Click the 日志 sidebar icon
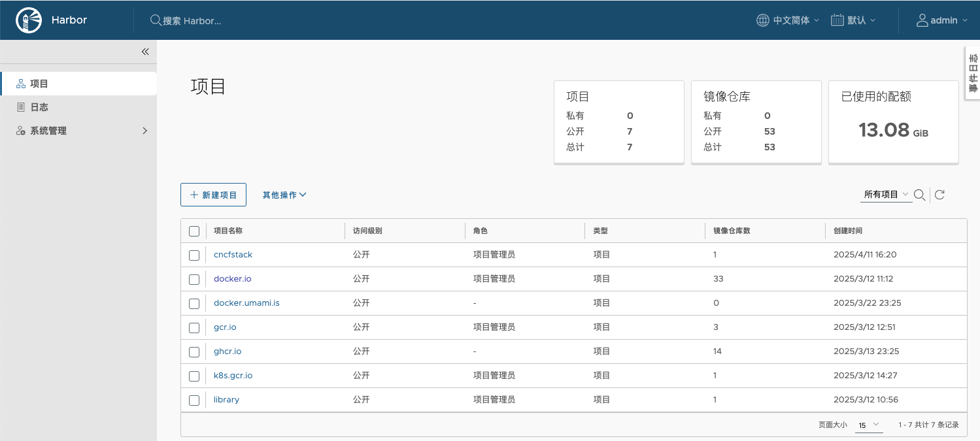 [20, 107]
